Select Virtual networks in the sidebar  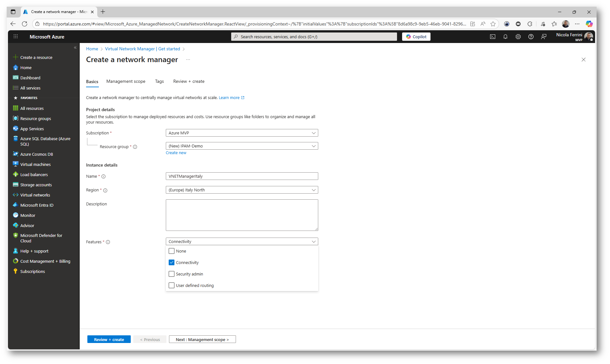35,195
